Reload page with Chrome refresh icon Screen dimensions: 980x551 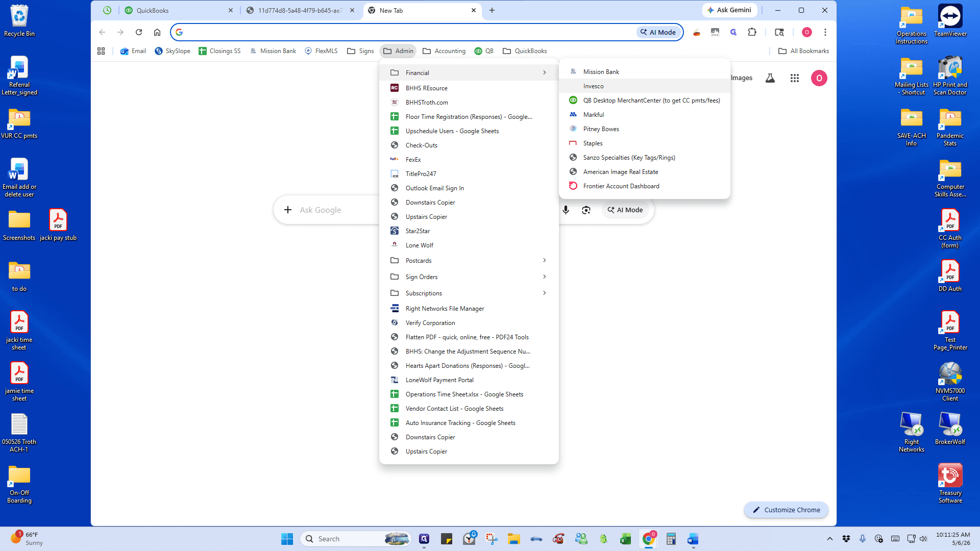[139, 32]
